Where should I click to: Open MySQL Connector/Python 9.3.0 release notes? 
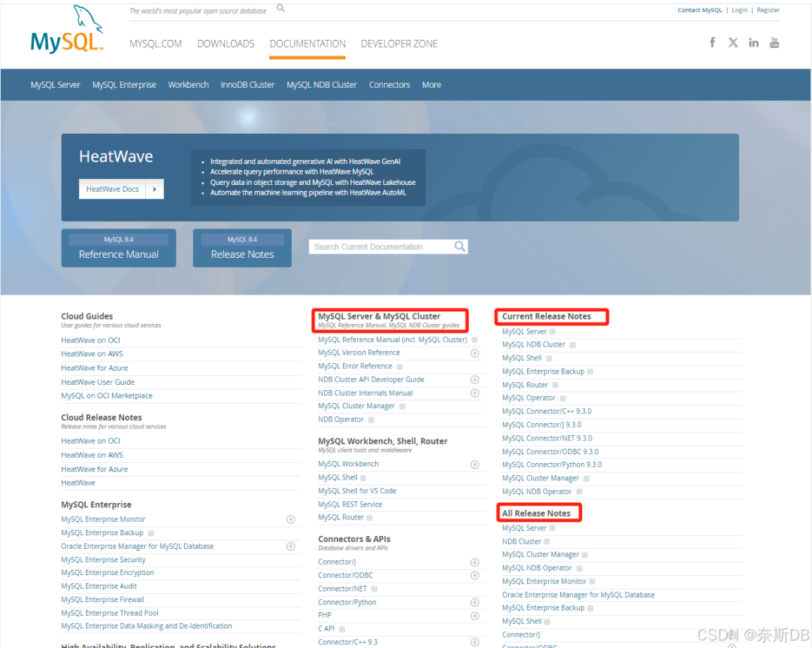[x=552, y=465]
